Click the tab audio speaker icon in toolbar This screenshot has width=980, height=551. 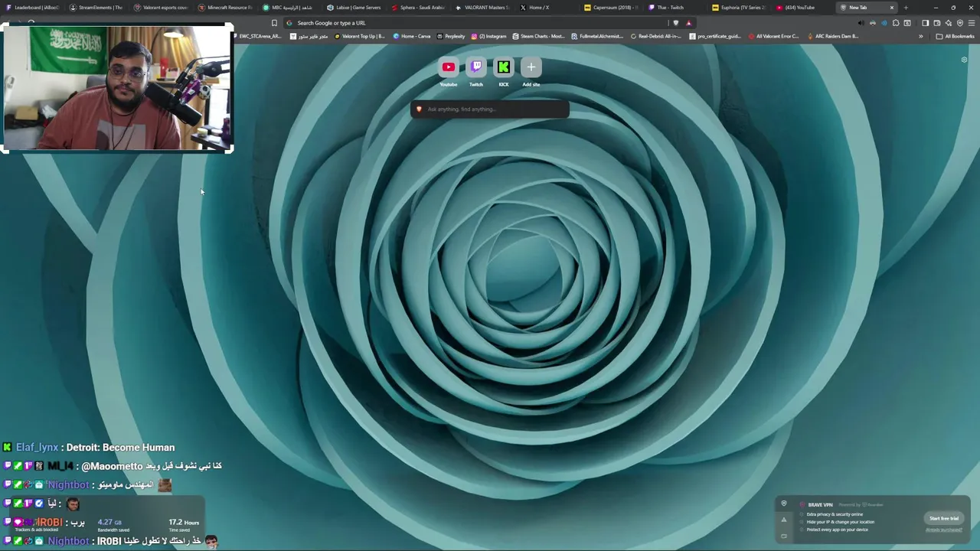click(x=861, y=23)
